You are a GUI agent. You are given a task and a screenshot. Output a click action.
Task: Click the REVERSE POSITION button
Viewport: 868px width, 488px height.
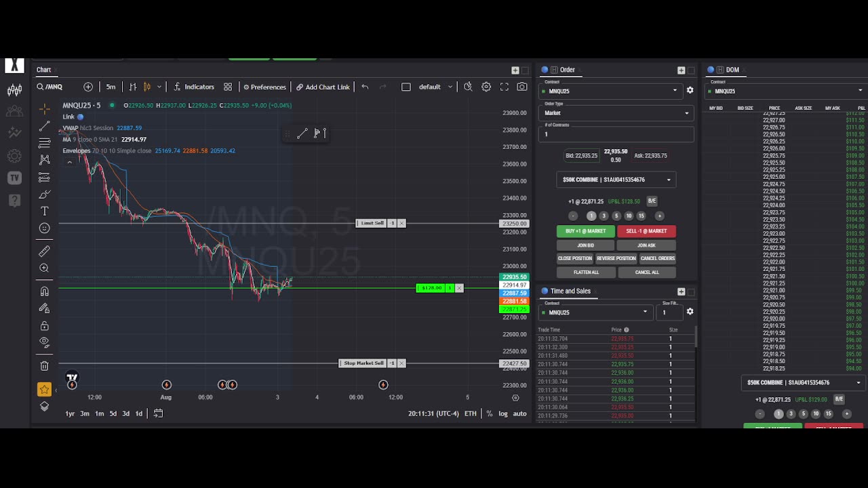[x=616, y=258]
